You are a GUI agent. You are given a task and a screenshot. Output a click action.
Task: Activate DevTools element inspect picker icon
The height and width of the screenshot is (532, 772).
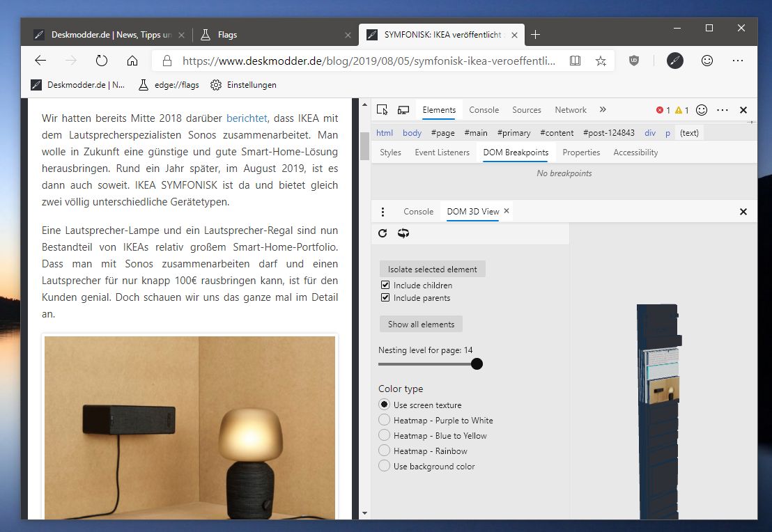tap(382, 110)
